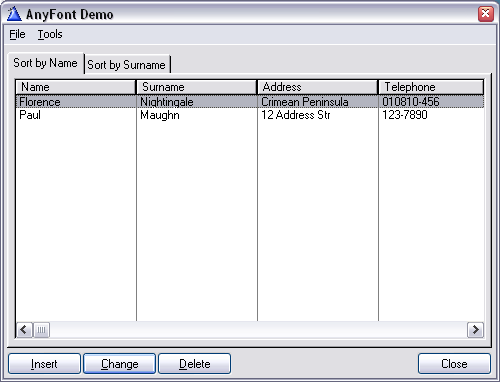Click the Address column header
Image resolution: width=500 pixels, height=382 pixels.
point(318,87)
